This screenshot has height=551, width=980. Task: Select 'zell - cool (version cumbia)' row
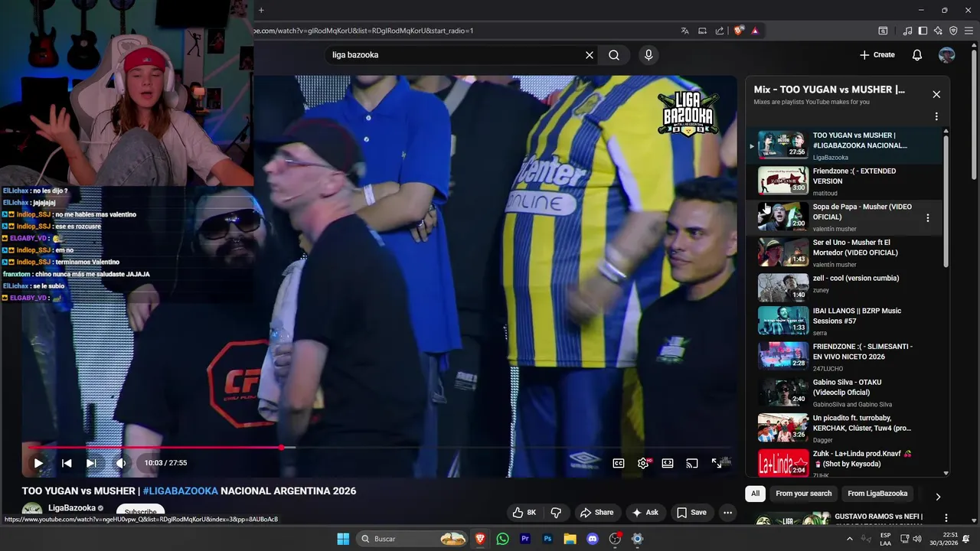(842, 288)
